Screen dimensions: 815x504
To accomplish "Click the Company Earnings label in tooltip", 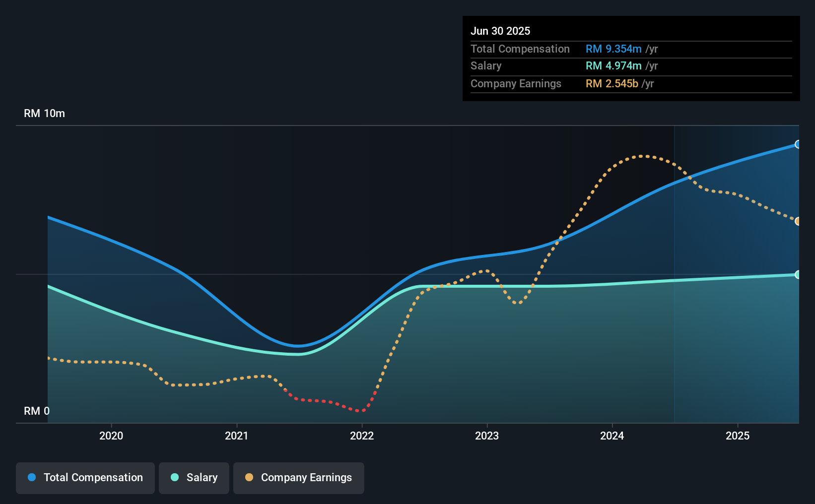I will point(516,84).
